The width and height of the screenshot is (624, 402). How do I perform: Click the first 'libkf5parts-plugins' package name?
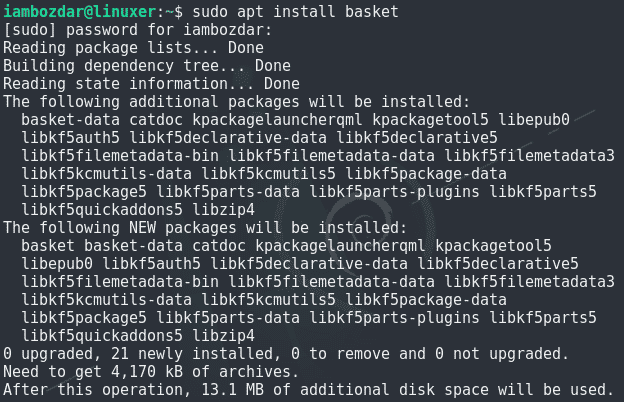394,192
